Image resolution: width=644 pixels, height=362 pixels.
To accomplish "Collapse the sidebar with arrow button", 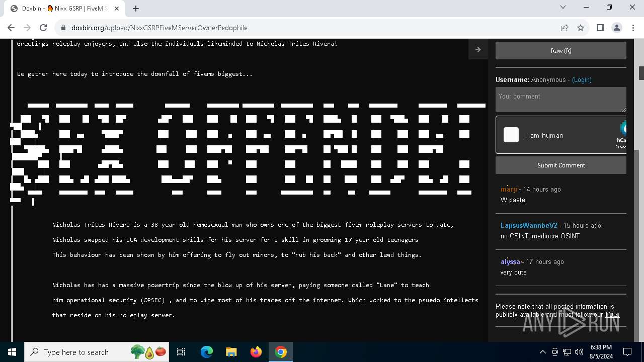I will click(478, 49).
